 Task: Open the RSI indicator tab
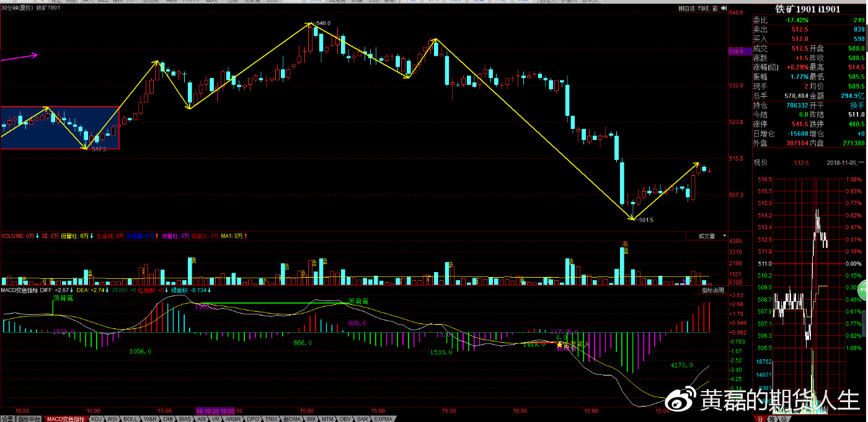pos(113,419)
